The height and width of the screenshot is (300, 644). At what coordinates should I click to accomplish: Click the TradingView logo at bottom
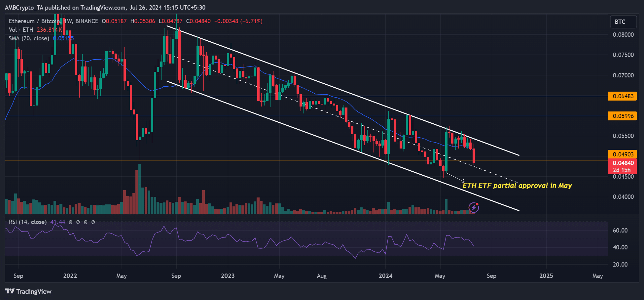click(28, 291)
